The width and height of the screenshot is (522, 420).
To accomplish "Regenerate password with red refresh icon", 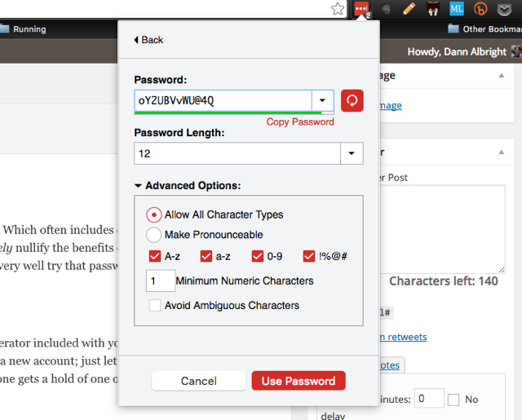I will coord(352,100).
